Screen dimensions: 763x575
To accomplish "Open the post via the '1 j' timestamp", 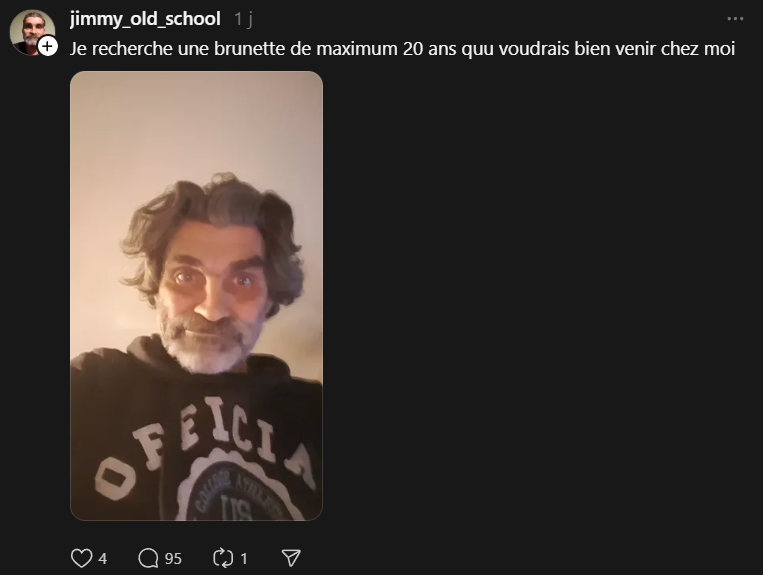I will coord(243,19).
